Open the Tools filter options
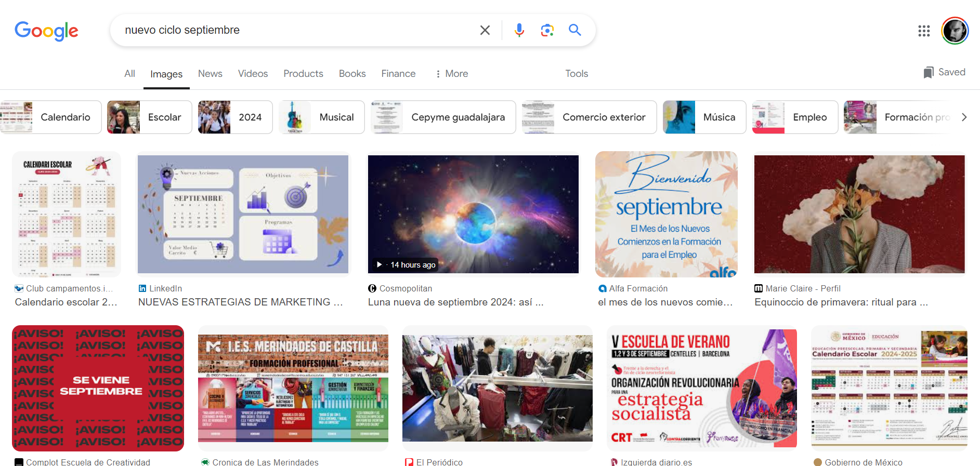The width and height of the screenshot is (980, 466). 577,74
